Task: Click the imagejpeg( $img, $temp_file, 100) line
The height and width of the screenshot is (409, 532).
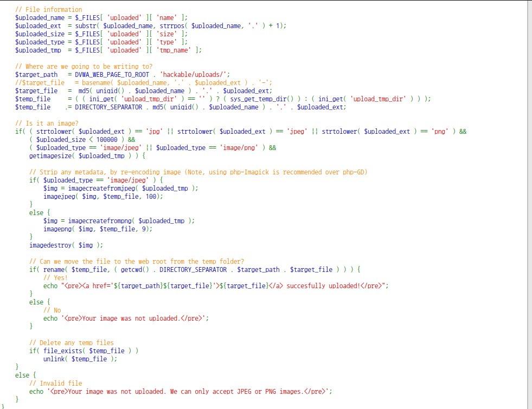Action: [x=103, y=197]
